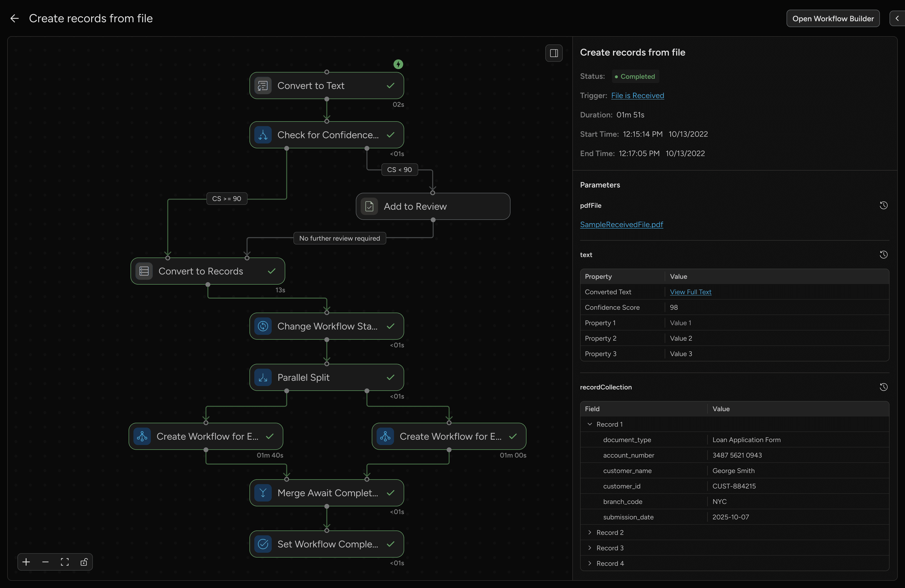Collapse Record 1 in recordCollection
Image resolution: width=905 pixels, height=588 pixels.
click(590, 424)
